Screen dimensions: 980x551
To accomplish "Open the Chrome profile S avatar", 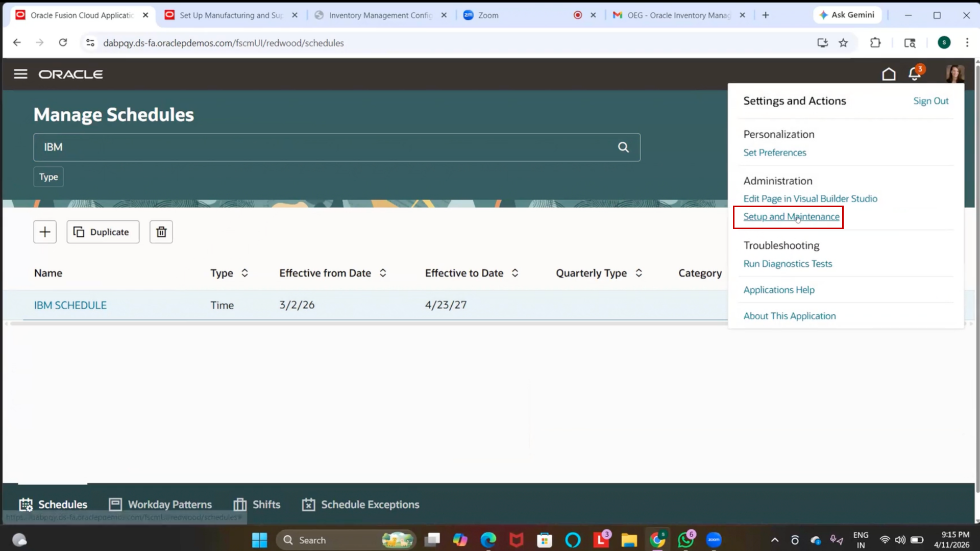I will 944,43.
